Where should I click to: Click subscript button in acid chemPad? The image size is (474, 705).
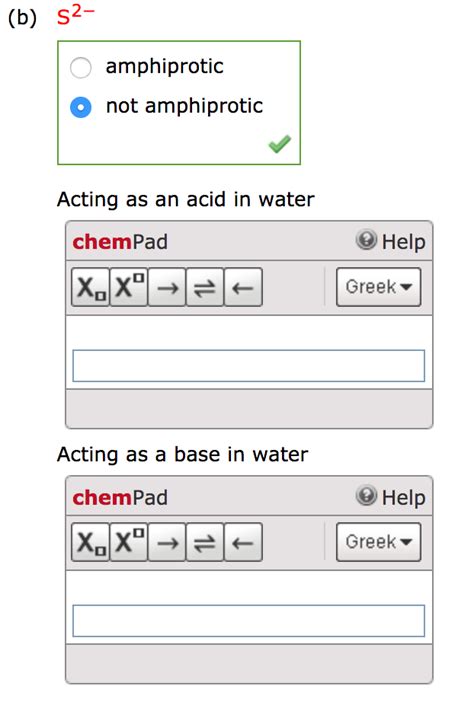(90, 287)
